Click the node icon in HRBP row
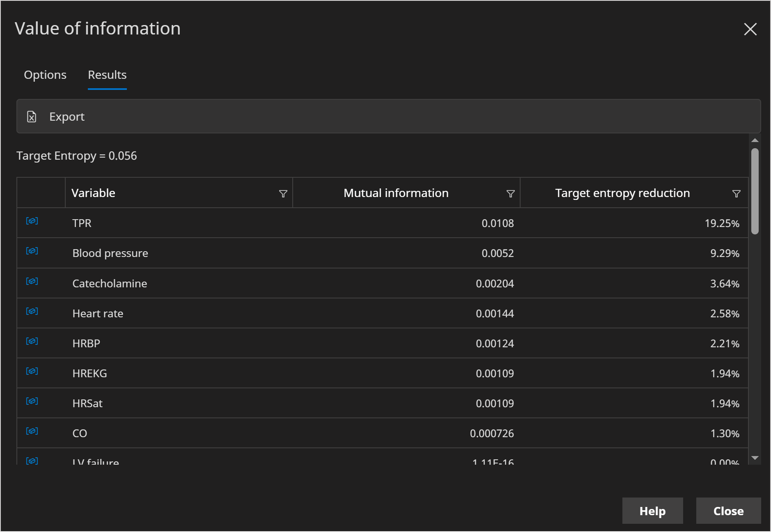The width and height of the screenshot is (771, 532). point(32,342)
